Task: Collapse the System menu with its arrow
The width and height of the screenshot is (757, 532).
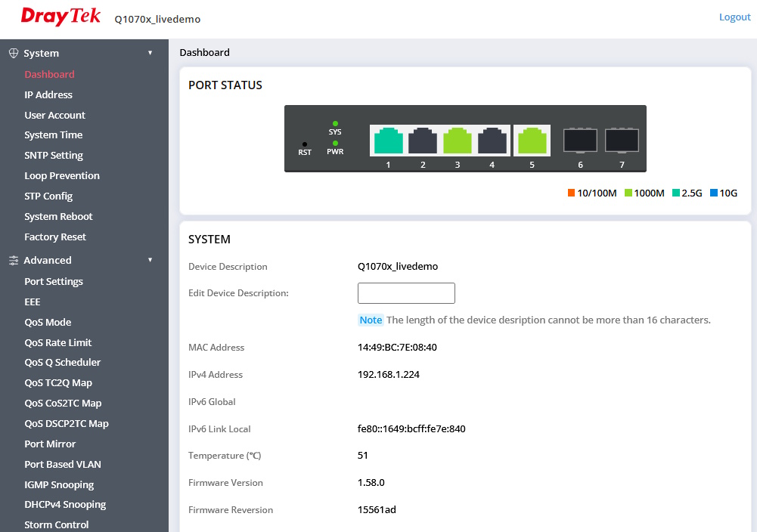Action: 150,53
